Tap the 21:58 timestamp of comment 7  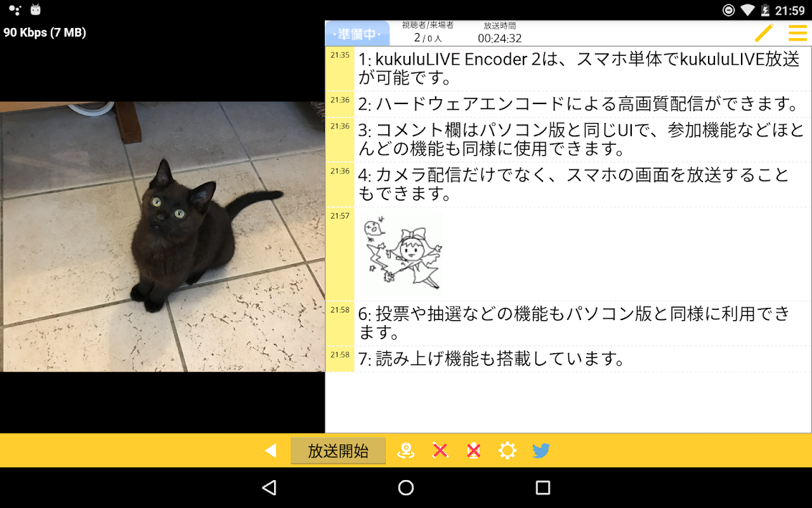point(340,354)
